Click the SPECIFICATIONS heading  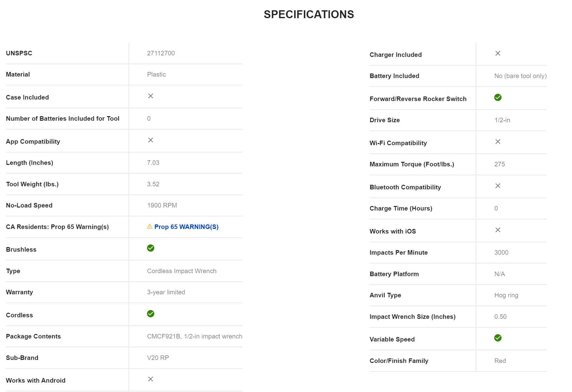309,15
